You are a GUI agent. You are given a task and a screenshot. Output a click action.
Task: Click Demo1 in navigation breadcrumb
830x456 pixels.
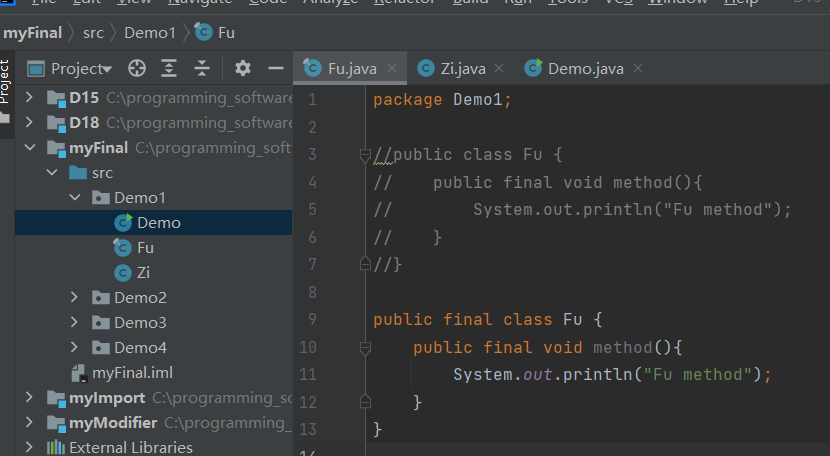click(x=150, y=33)
